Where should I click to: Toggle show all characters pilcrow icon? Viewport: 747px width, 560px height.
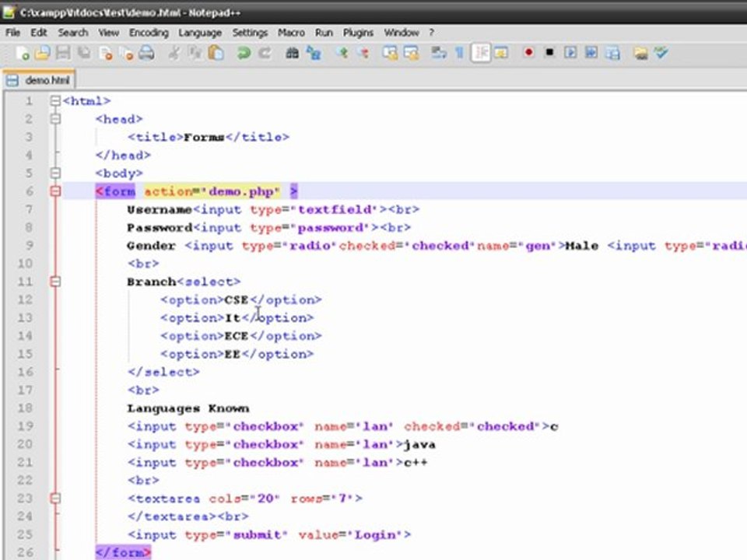coord(459,53)
